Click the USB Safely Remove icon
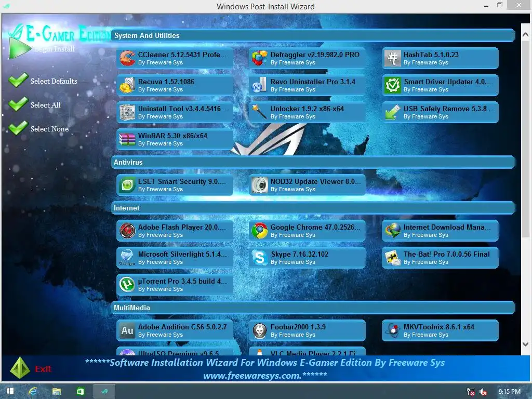Viewport: 532px width, 399px height. [393, 112]
